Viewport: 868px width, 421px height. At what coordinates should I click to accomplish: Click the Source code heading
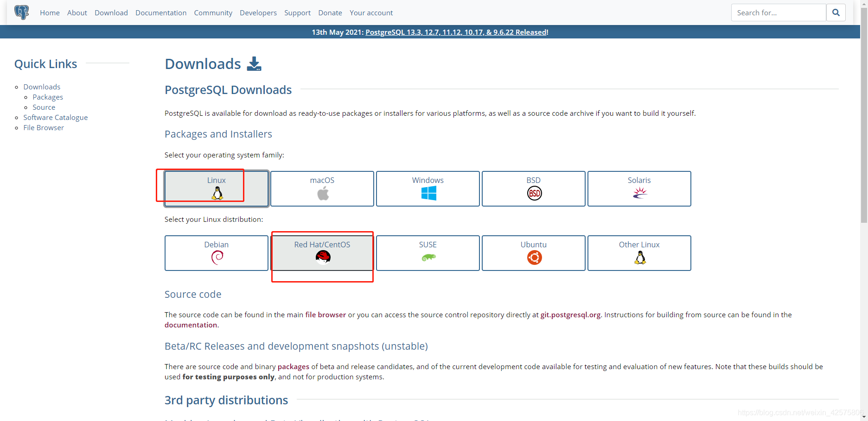click(193, 294)
